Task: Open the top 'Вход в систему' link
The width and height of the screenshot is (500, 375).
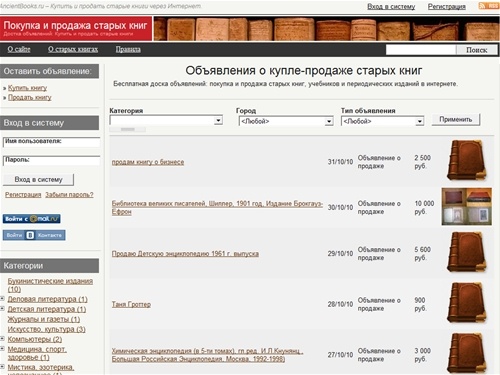Action: (391, 6)
